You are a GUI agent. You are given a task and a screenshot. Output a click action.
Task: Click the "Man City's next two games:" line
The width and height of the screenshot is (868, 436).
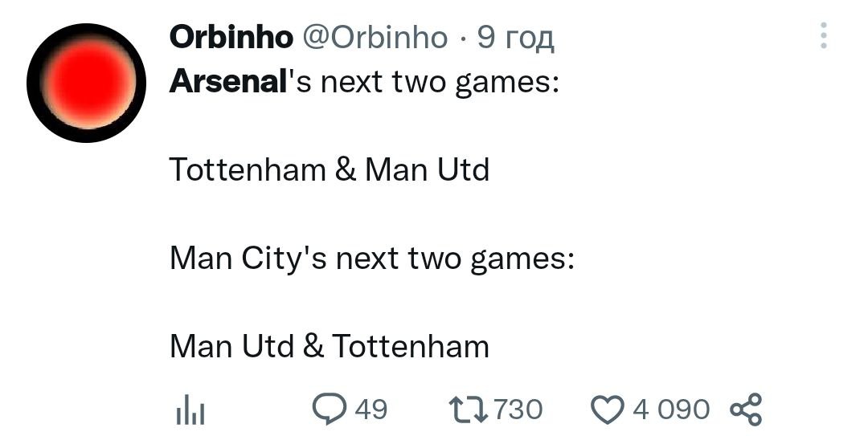371,259
